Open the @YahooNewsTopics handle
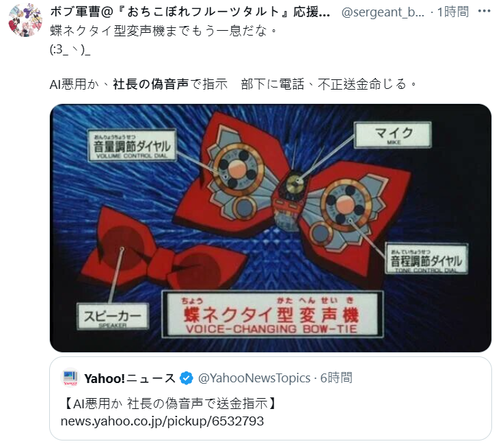Viewport: 503px width, 448px height. coord(254,378)
